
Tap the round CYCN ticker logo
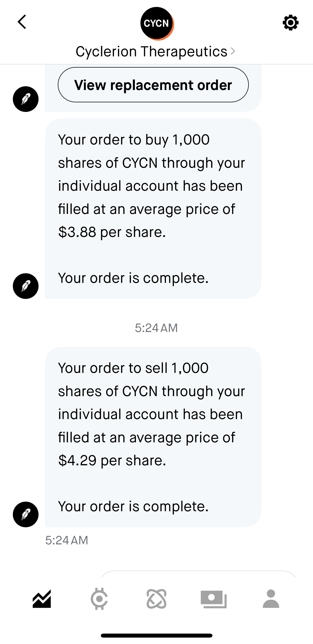click(x=157, y=24)
